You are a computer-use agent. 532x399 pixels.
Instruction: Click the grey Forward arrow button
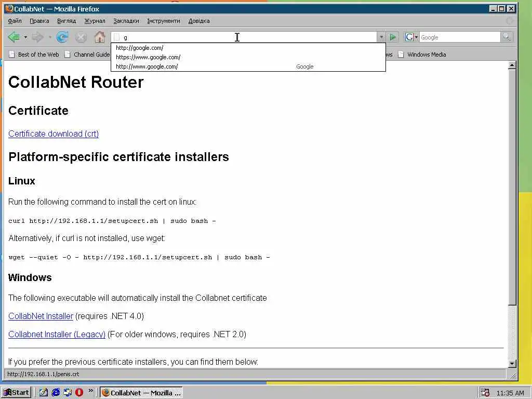[x=37, y=37]
